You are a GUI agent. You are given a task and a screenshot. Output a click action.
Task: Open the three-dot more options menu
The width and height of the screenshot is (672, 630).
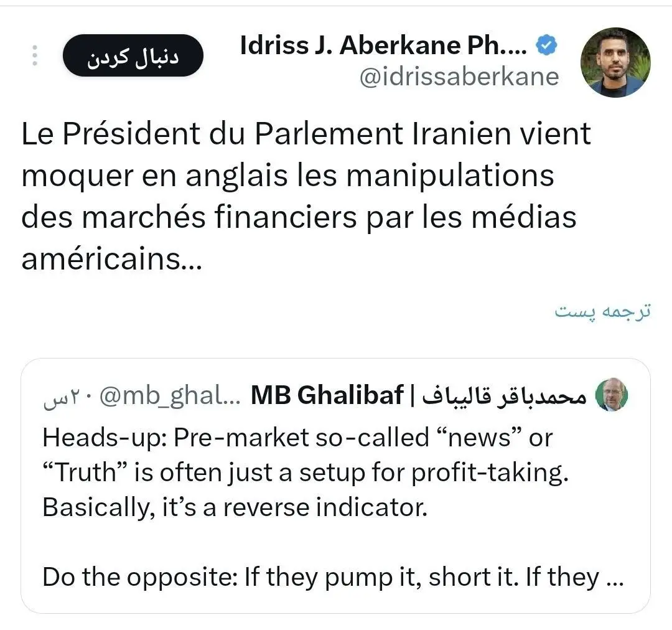(35, 56)
